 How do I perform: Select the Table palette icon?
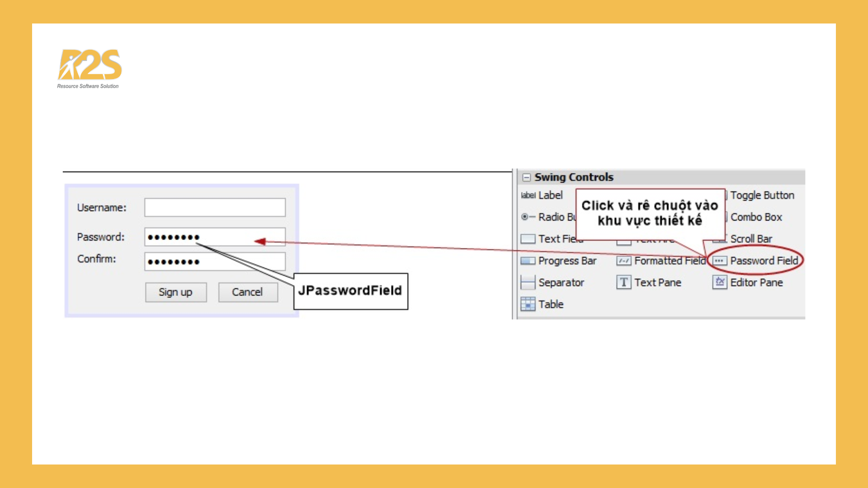[x=528, y=304]
